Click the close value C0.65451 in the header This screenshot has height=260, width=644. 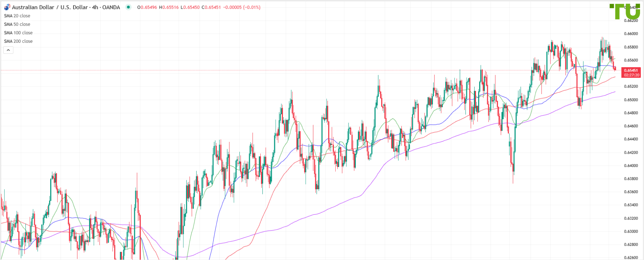pyautogui.click(x=211, y=7)
